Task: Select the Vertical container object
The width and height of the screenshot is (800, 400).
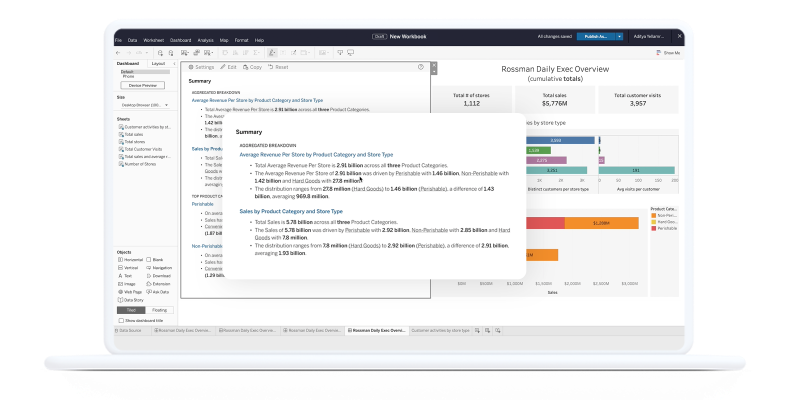Action: [128, 268]
